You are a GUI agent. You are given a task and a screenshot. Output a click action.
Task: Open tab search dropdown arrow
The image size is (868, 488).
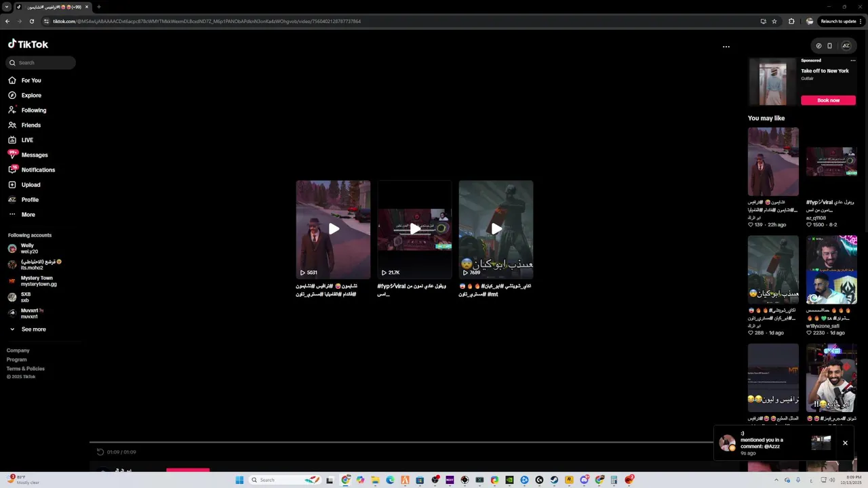pyautogui.click(x=6, y=7)
